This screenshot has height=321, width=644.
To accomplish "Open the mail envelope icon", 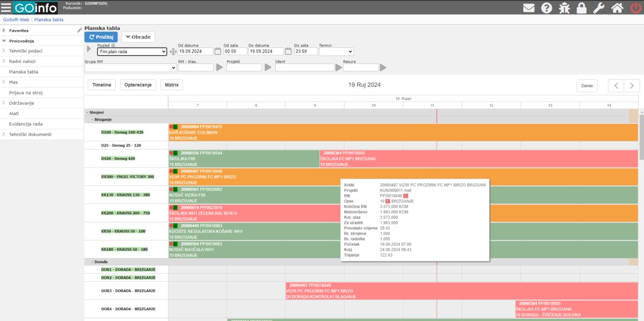I will click(529, 8).
